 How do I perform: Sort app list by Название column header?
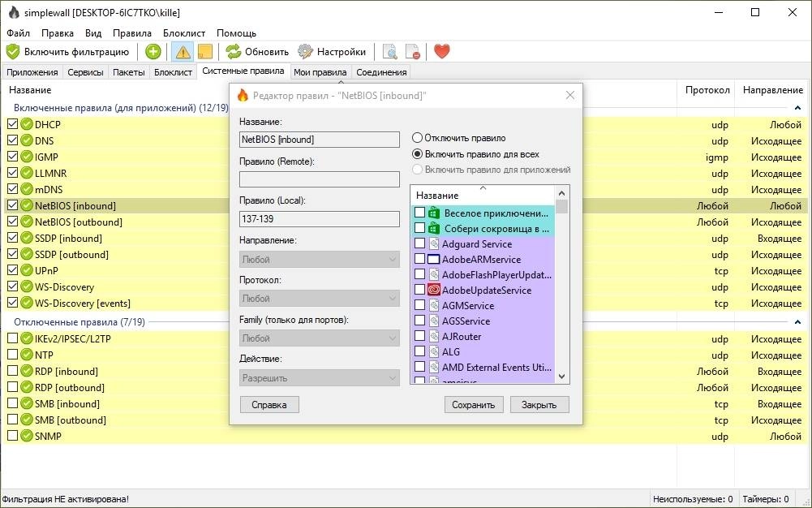pos(483,196)
